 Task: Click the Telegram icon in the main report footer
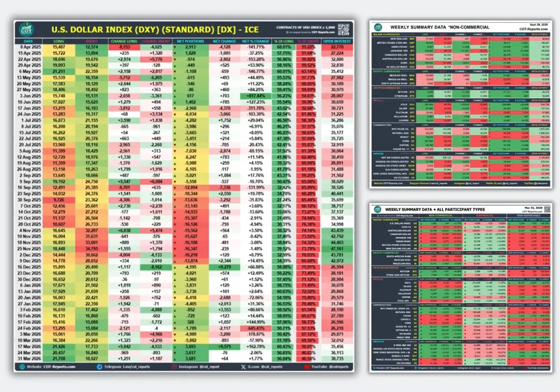99,367
